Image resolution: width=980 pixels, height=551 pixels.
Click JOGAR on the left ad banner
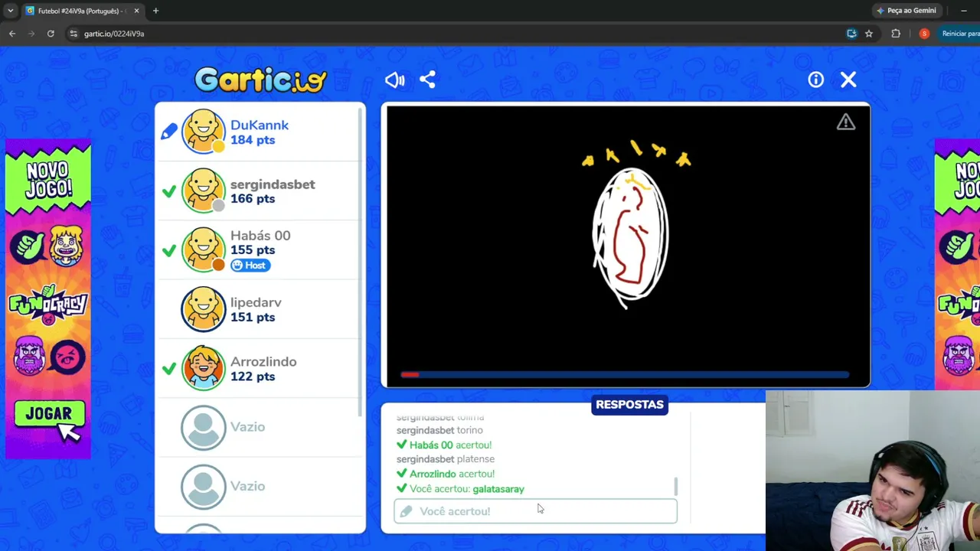coord(49,414)
